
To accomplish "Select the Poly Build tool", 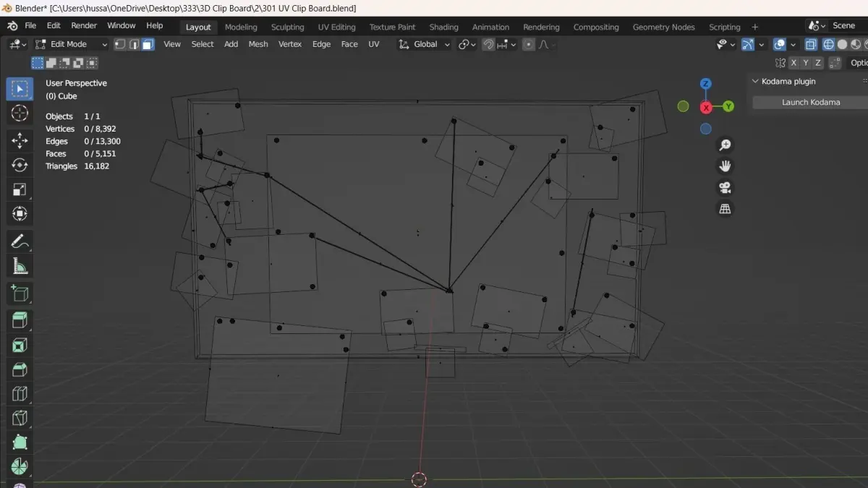I will point(20,442).
